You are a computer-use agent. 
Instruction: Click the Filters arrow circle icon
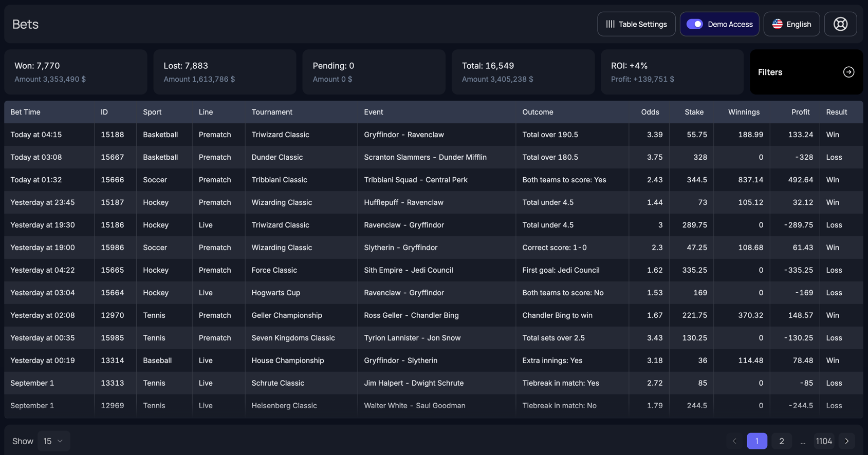pyautogui.click(x=848, y=72)
